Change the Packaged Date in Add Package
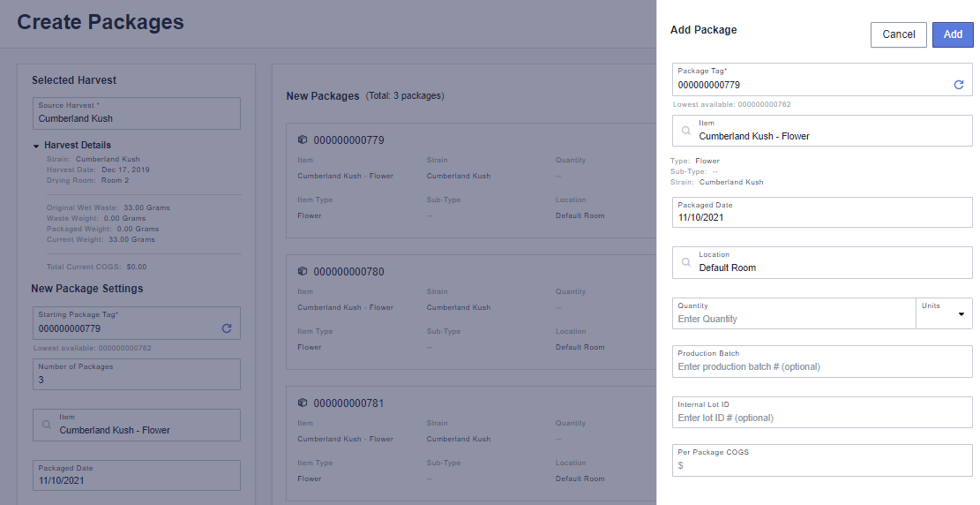980x505 pixels. 822,212
